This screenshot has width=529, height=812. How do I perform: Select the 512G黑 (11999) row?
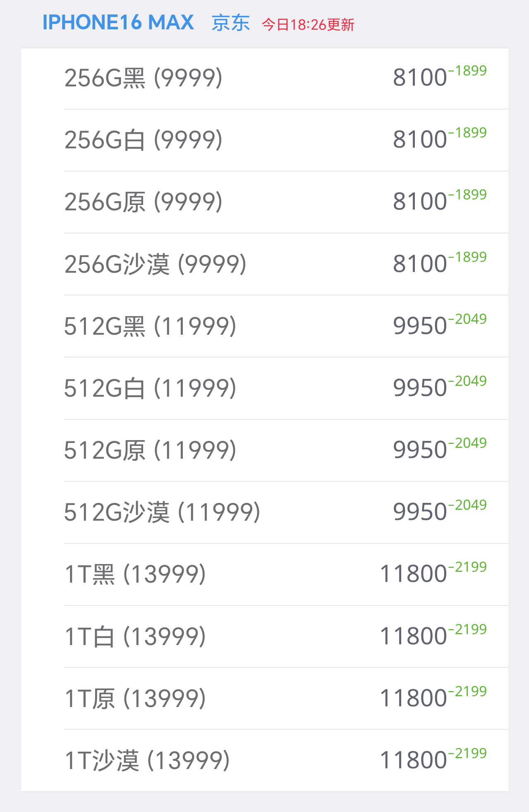(x=150, y=326)
